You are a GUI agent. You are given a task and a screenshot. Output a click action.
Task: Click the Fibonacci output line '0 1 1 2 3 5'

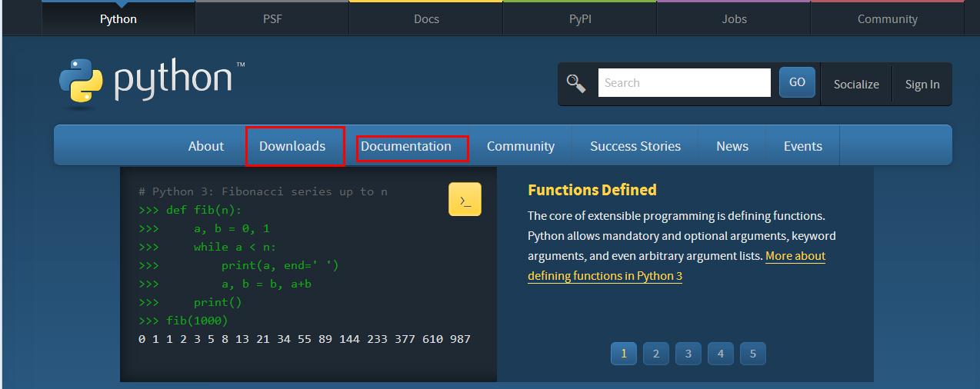click(x=305, y=339)
